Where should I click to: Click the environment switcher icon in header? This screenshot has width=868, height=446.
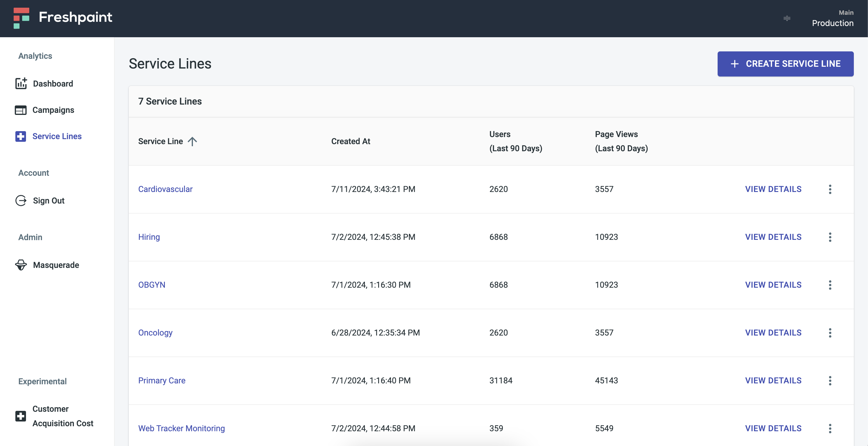787,18
